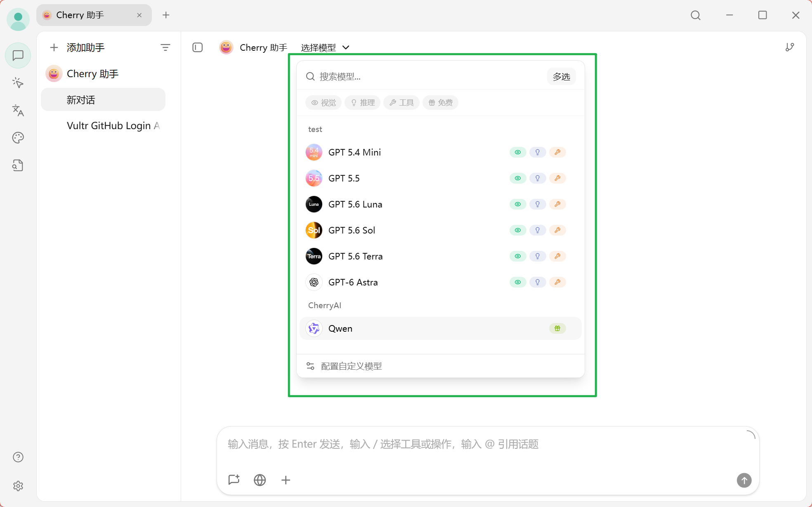The width and height of the screenshot is (812, 507).
Task: Expand the 选择模型 dropdown
Action: pyautogui.click(x=325, y=48)
